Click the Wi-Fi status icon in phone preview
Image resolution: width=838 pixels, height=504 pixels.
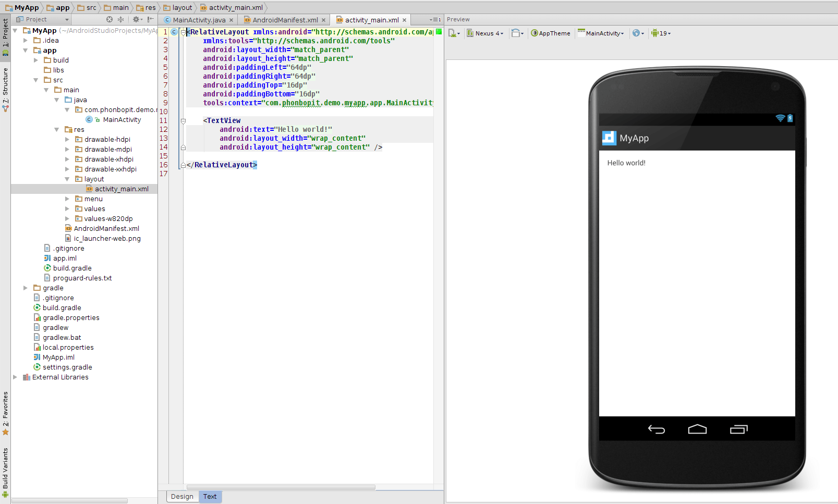pyautogui.click(x=780, y=118)
